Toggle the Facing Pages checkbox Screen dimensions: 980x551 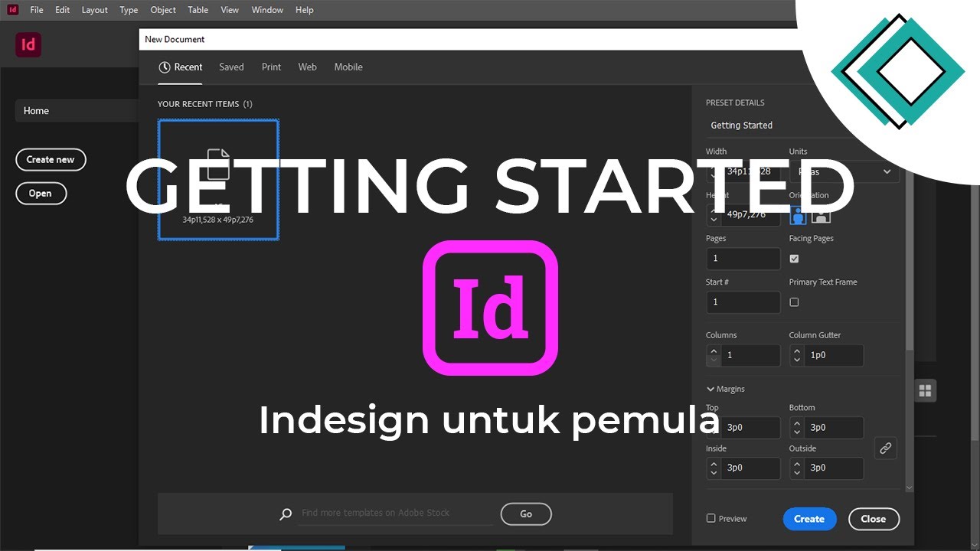tap(794, 259)
